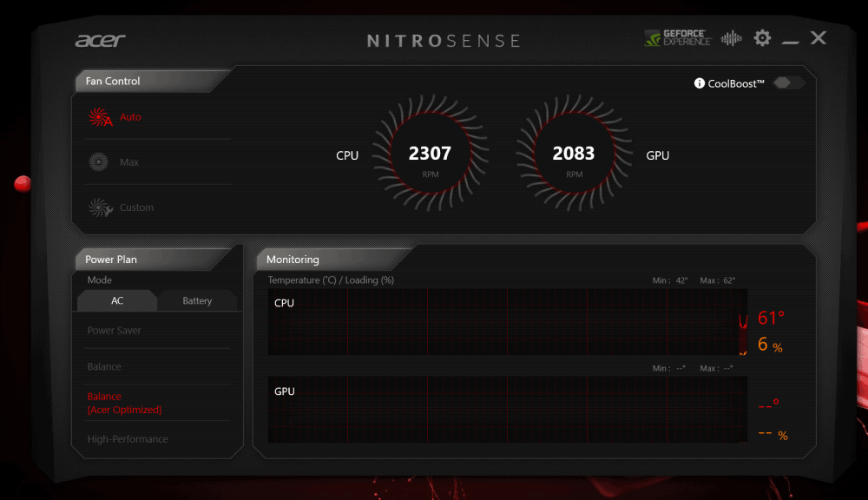The image size is (868, 500).
Task: Open GeForce Experience from the header
Action: [x=678, y=38]
